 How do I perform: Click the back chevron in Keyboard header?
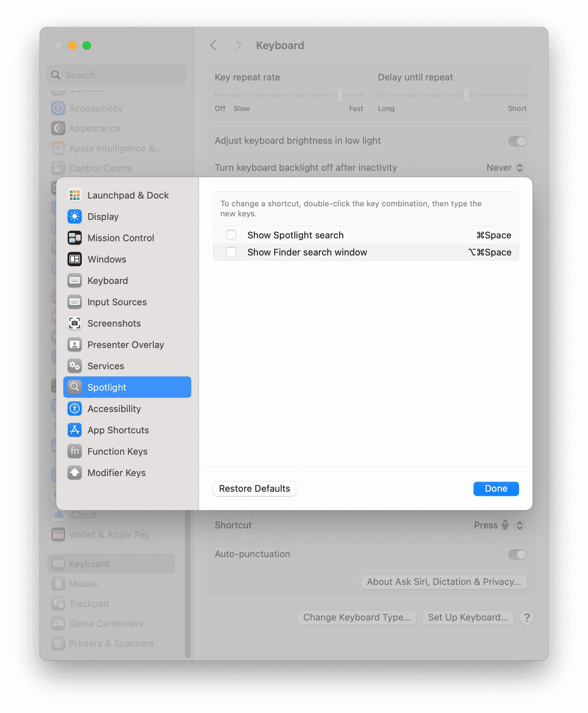(213, 45)
